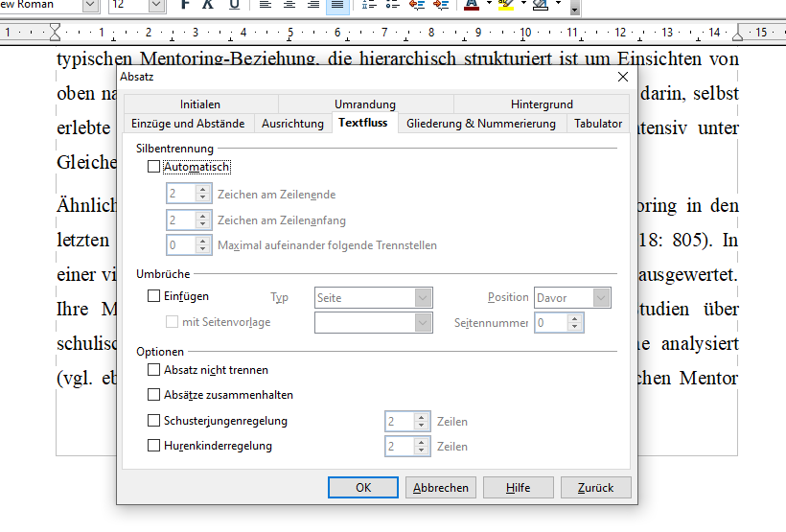Click the font color icon
786x532 pixels.
coord(471,5)
